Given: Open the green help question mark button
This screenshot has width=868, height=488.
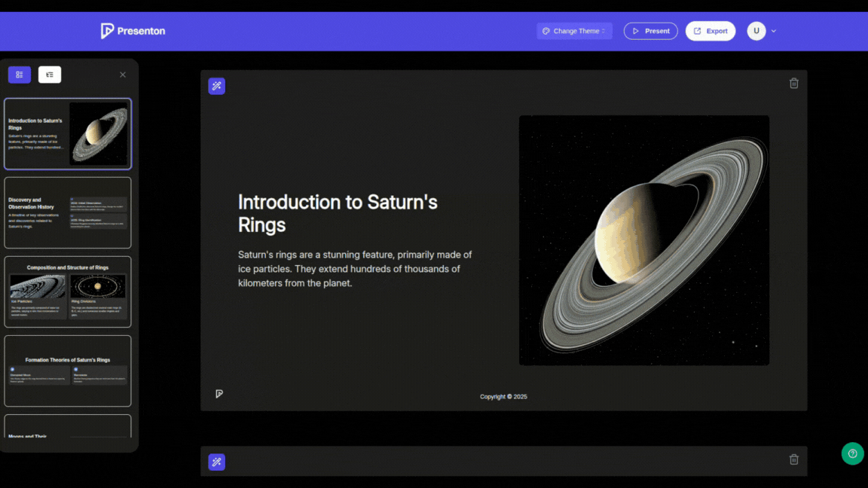Looking at the screenshot, I should point(852,453).
